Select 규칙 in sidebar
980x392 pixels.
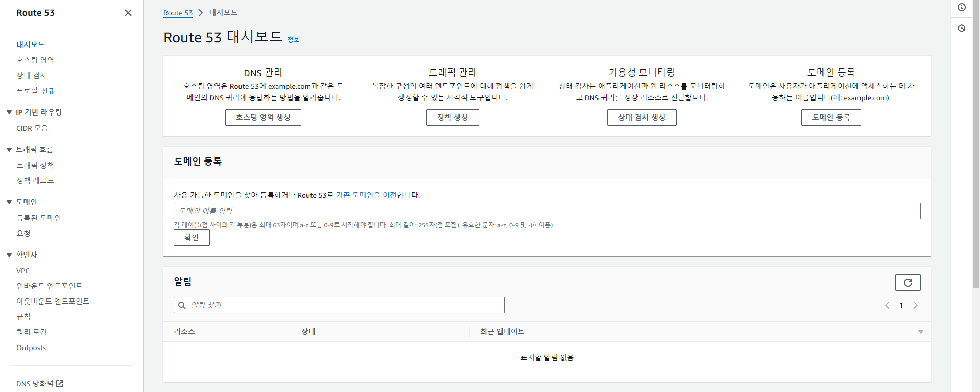[x=23, y=316]
